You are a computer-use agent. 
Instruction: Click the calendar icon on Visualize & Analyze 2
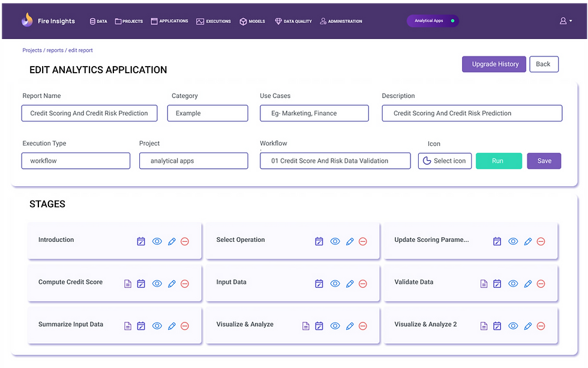click(x=497, y=326)
